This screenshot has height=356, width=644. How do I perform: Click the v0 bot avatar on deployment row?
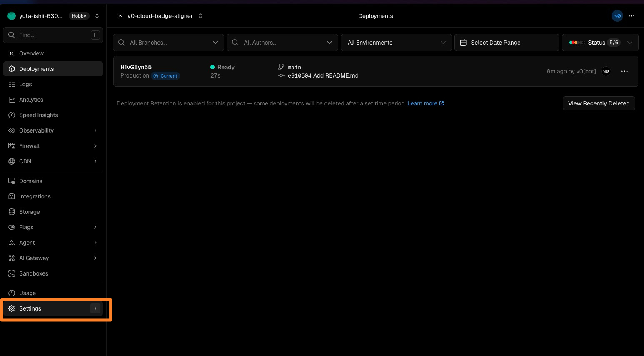(x=606, y=71)
